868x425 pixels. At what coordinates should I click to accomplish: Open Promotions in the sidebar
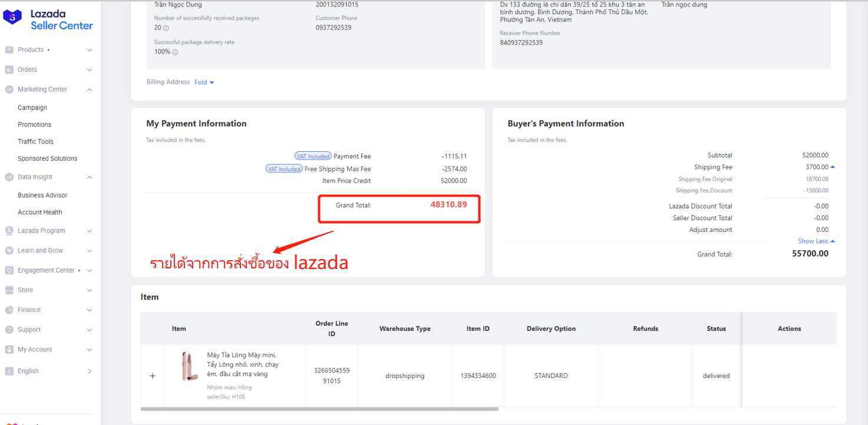tap(34, 125)
